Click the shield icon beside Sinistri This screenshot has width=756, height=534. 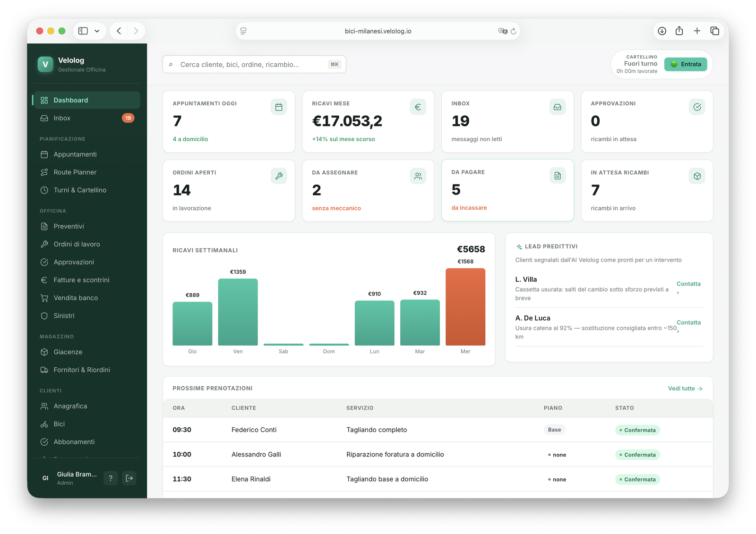click(x=44, y=316)
